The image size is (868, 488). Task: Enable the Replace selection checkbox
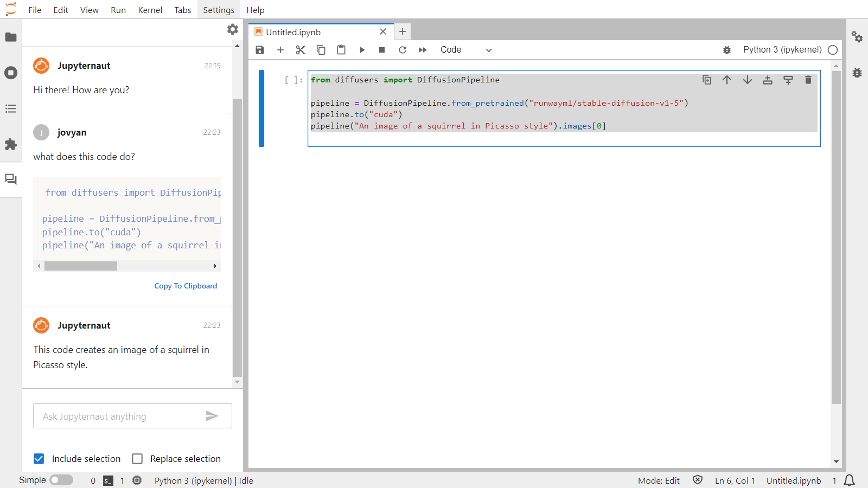(137, 459)
